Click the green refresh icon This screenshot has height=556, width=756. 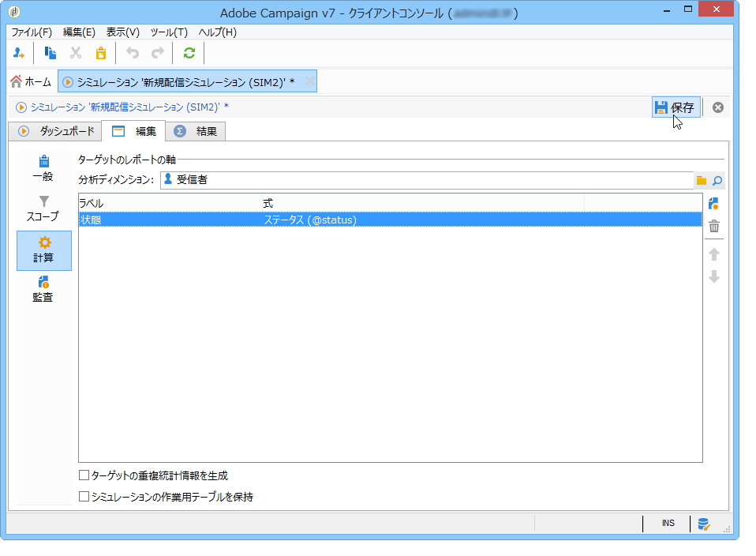(189, 53)
